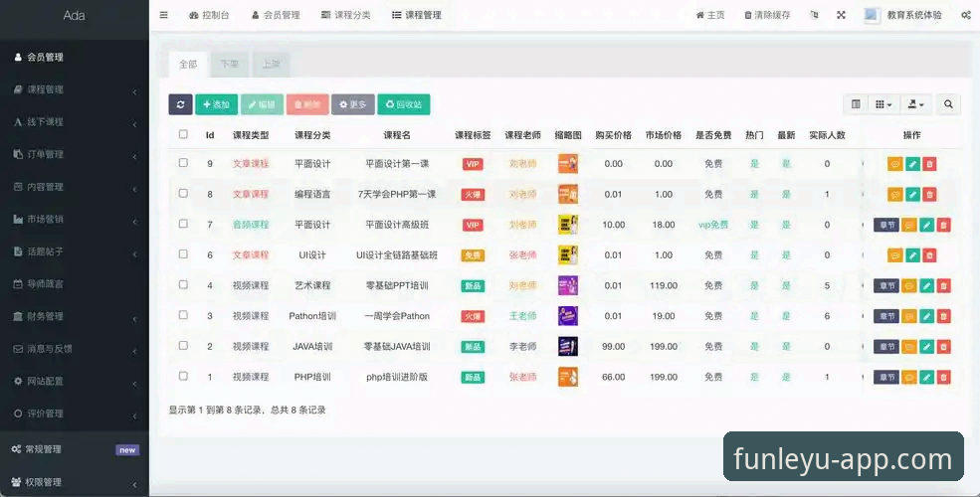The image size is (980, 497).
Task: Check the checkbox for row id 7
Action: click(x=183, y=224)
